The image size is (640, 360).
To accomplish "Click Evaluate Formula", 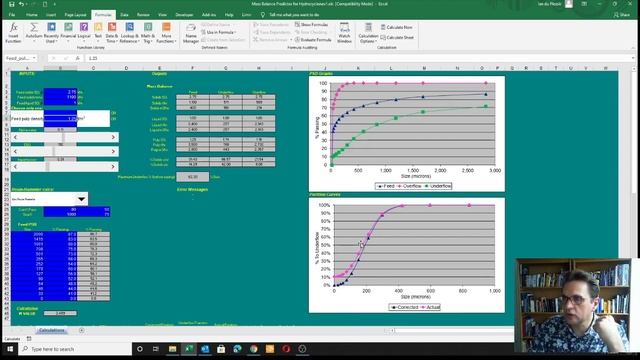I will 313,40.
